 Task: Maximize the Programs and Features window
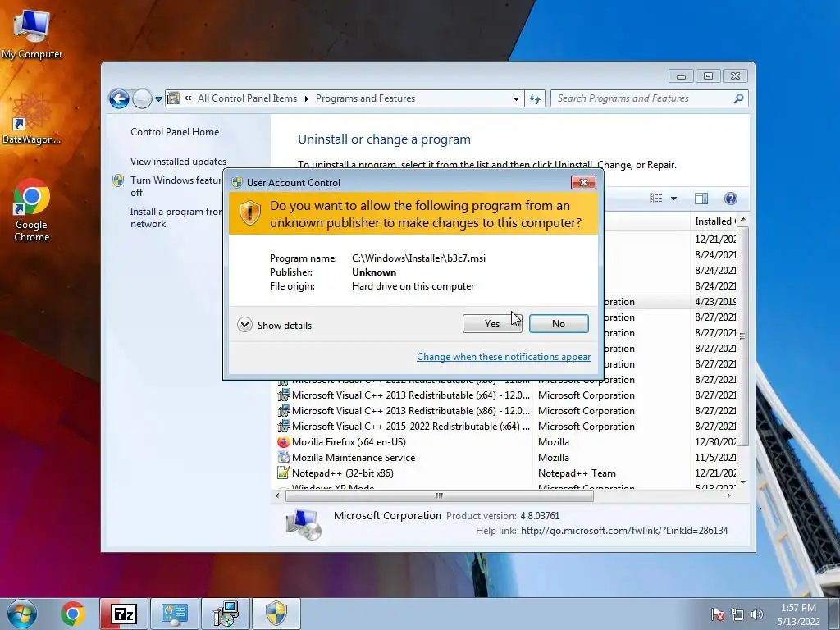(708, 76)
